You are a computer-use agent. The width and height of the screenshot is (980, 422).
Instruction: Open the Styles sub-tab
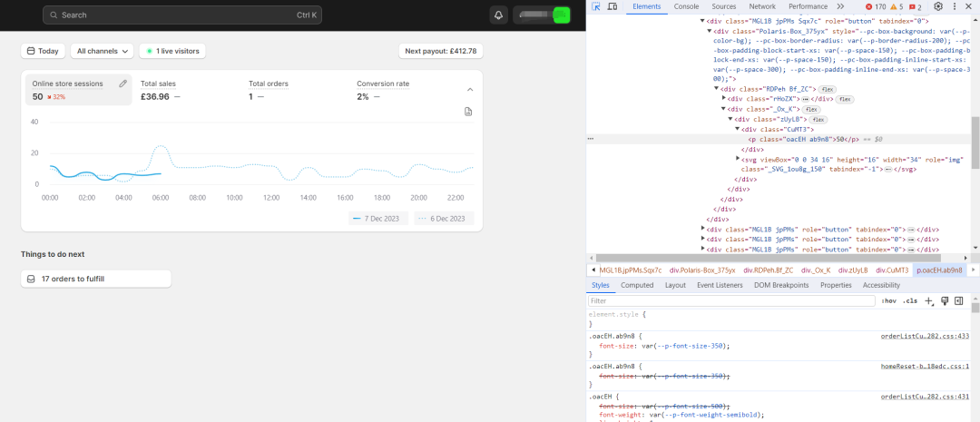[x=600, y=285]
